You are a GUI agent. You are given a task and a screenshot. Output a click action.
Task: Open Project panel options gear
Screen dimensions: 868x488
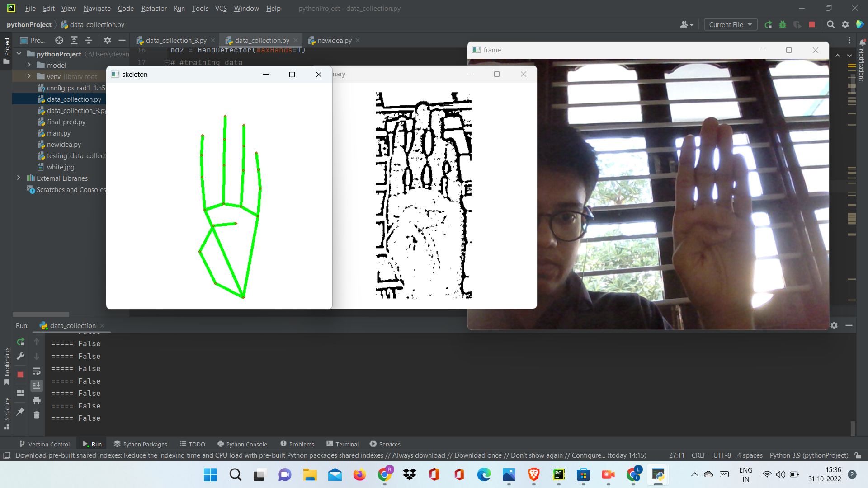point(107,40)
